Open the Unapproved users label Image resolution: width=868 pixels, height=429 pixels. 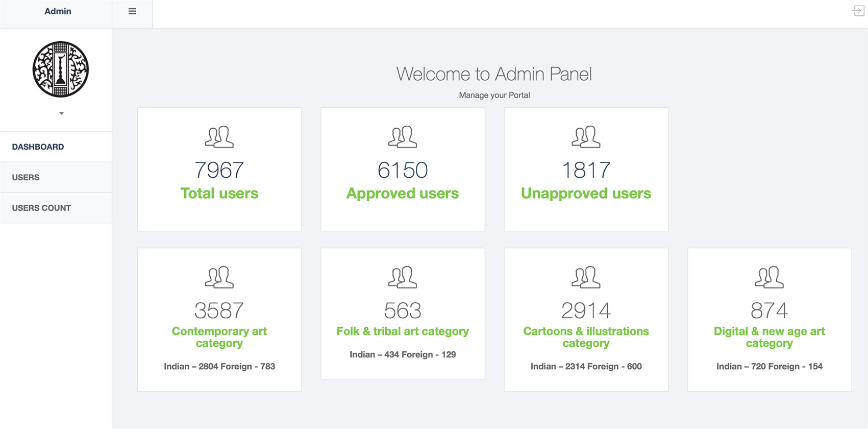[x=586, y=194]
